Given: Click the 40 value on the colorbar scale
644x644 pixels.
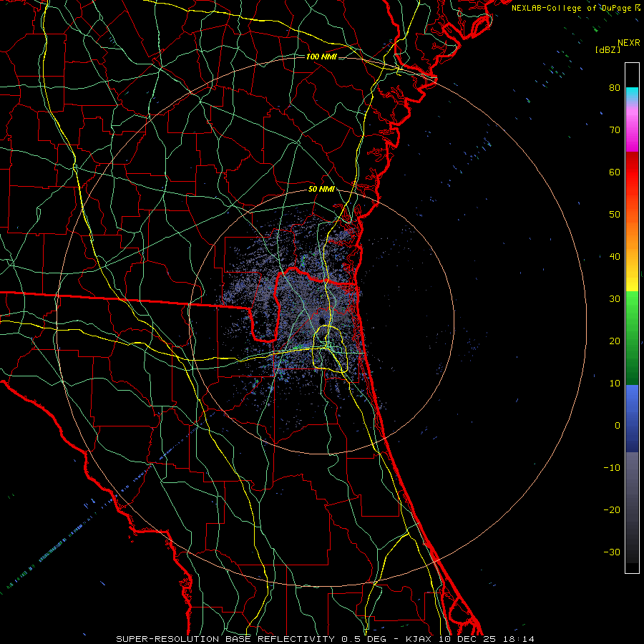Looking at the screenshot, I should tap(615, 257).
